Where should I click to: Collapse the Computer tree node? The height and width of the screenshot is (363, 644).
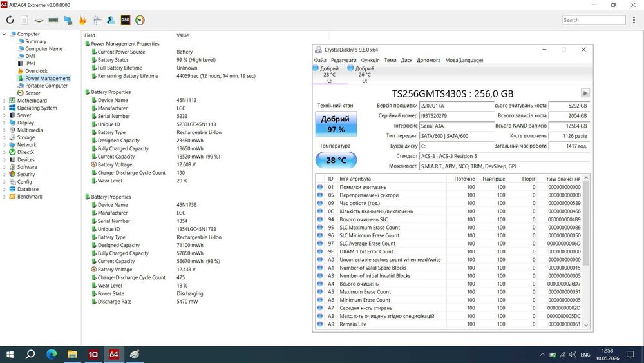(4, 34)
